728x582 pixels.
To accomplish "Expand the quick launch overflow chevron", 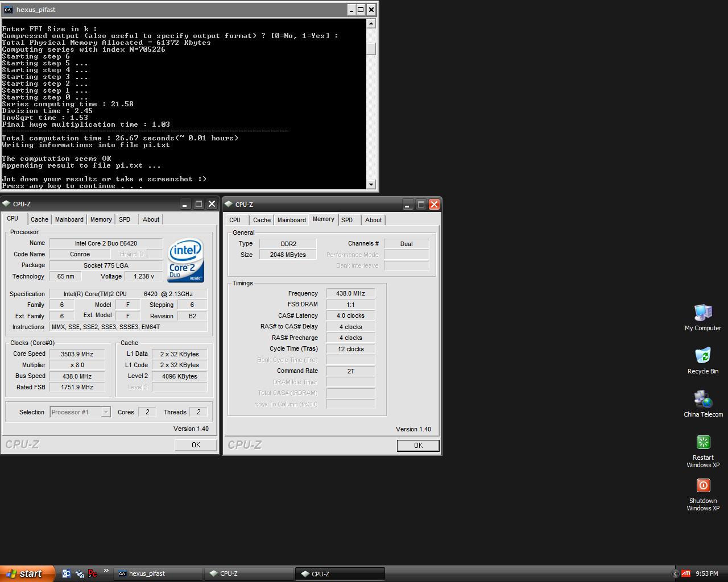I will click(106, 571).
